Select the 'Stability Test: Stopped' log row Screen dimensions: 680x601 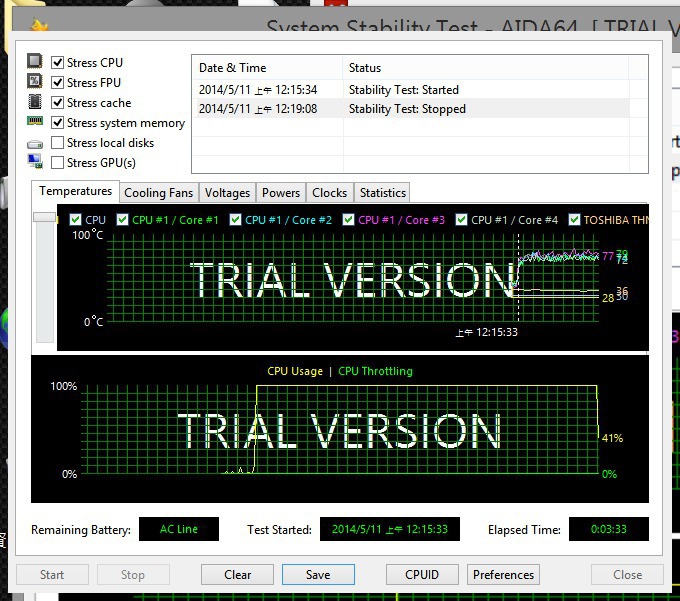411,109
